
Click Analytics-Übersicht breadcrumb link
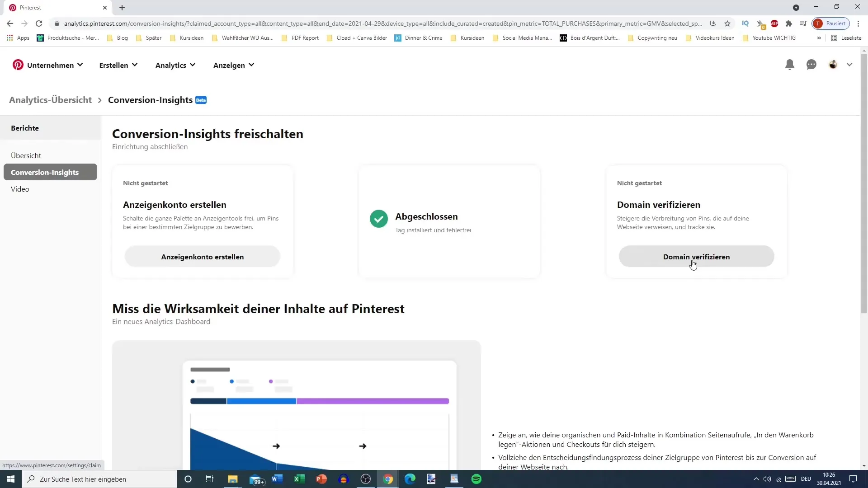click(51, 99)
